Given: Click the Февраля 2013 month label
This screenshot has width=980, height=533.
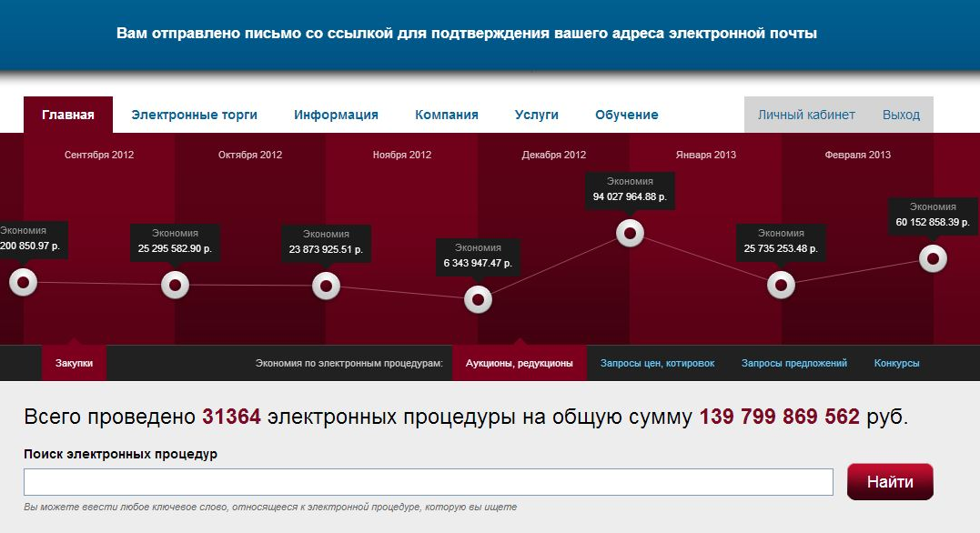Looking at the screenshot, I should [x=857, y=155].
